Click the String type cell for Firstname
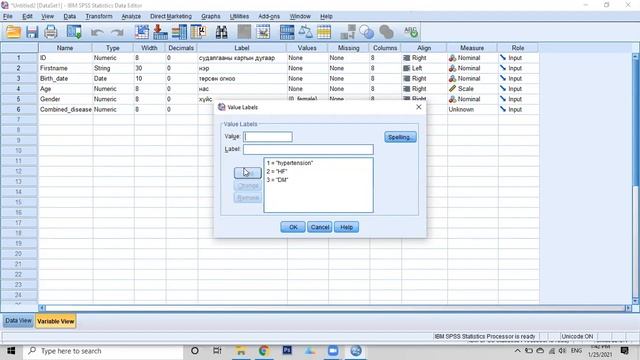 point(113,68)
